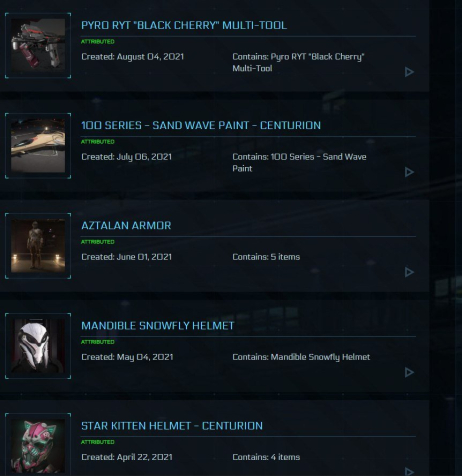
Task: Click the 100 Series Sand Wave Paint title
Action: pos(201,125)
